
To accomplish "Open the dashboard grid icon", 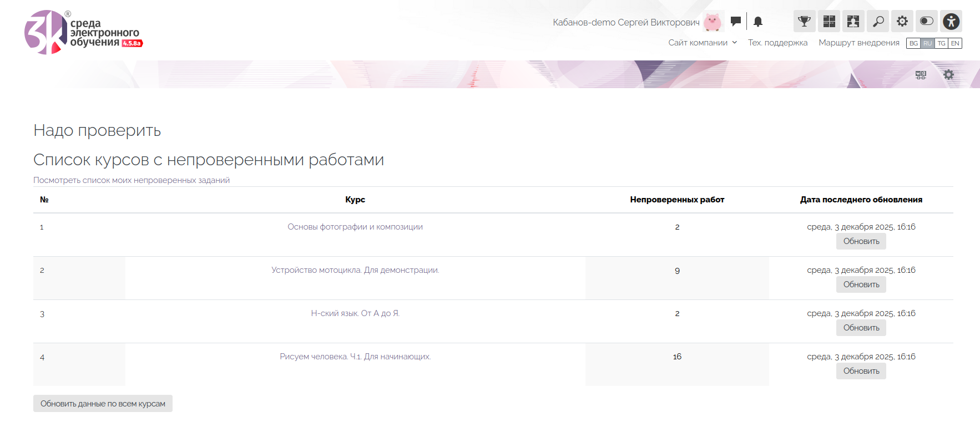I will tap(829, 22).
